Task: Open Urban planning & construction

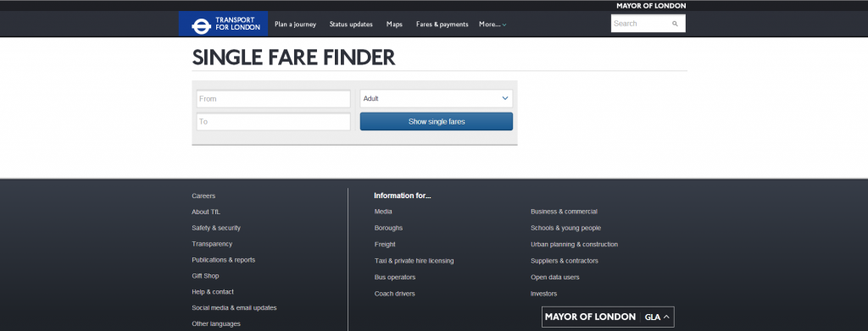Action: coord(575,245)
